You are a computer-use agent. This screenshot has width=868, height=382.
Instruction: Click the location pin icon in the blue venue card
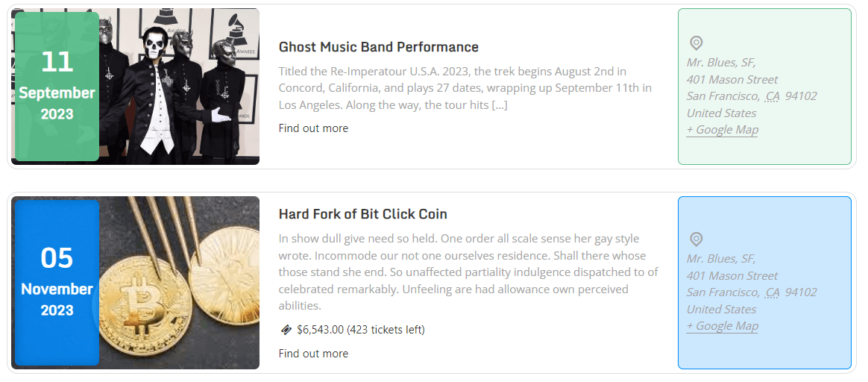pos(696,239)
